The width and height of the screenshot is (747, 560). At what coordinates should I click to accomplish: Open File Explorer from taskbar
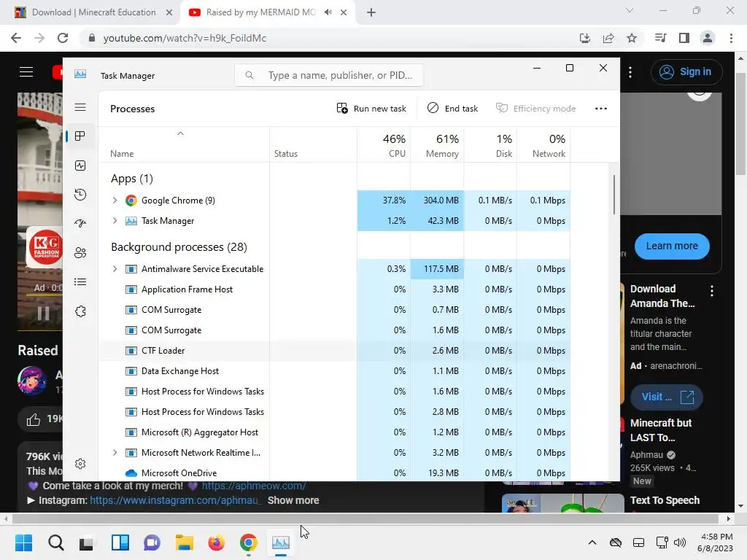tap(185, 542)
